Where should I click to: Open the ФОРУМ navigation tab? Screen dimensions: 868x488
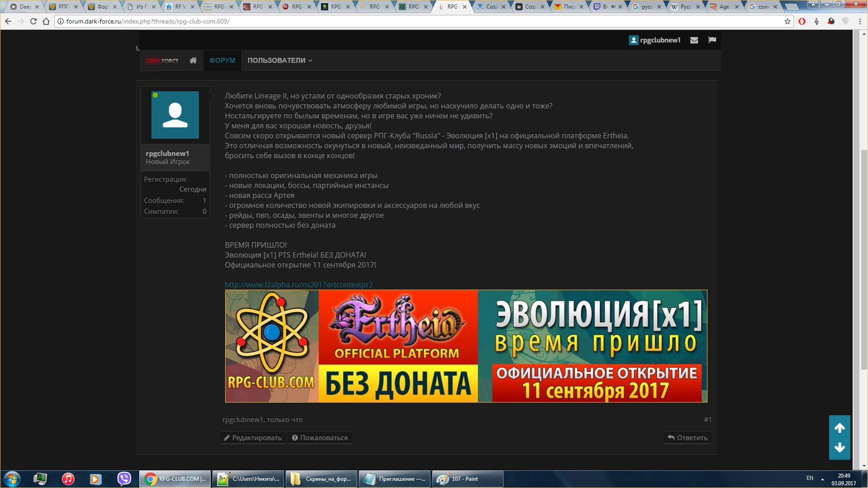[222, 60]
